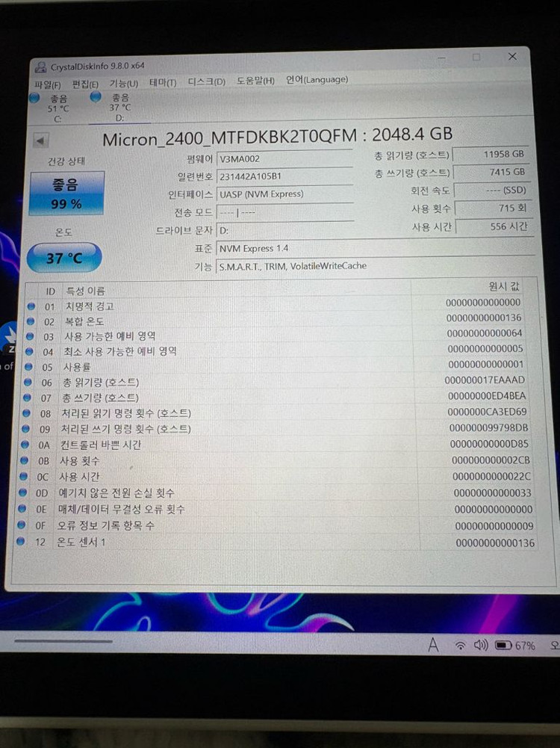
Task: Open the 디스크(D) menu
Action: point(206,81)
